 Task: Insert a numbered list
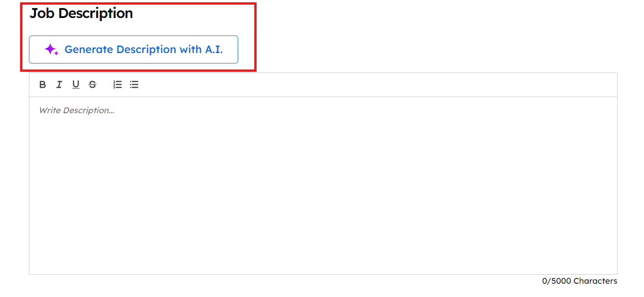point(117,85)
